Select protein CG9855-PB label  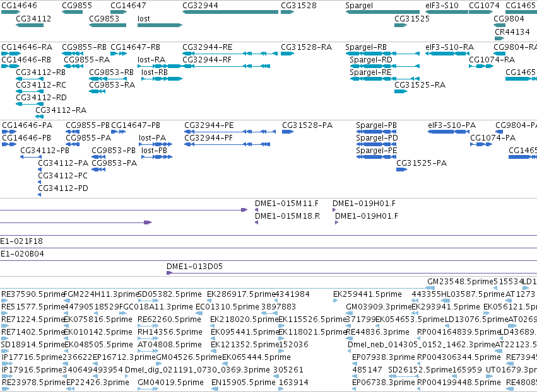tap(88, 125)
